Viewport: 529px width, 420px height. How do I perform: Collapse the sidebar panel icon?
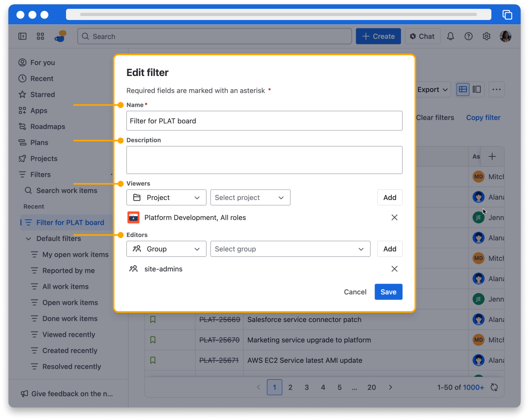22,36
